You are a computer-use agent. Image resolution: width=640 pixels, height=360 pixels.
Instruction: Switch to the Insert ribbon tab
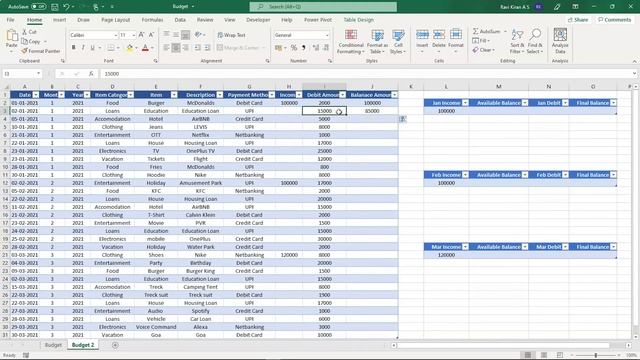coord(60,20)
